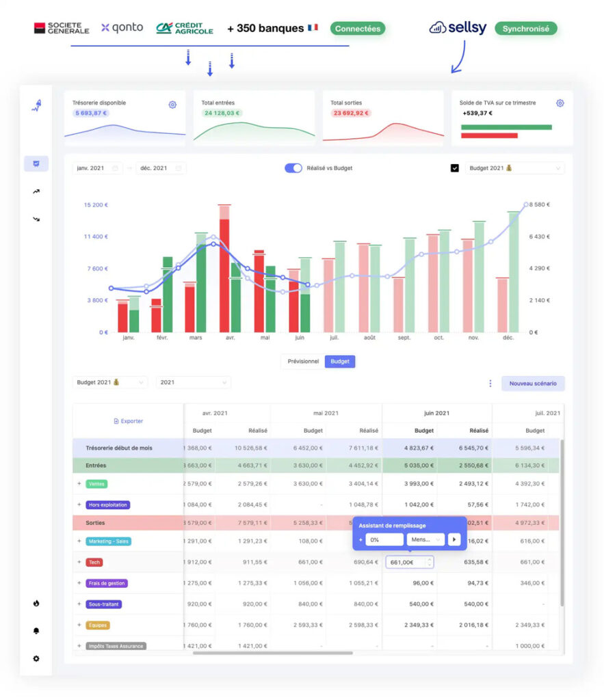The width and height of the screenshot is (604, 700).
Task: Click the gear on the Solde de TVA card
Action: pyautogui.click(x=560, y=103)
